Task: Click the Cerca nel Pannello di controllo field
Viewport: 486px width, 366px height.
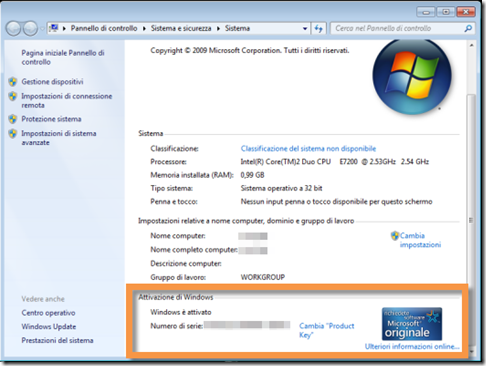Action: pos(398,29)
